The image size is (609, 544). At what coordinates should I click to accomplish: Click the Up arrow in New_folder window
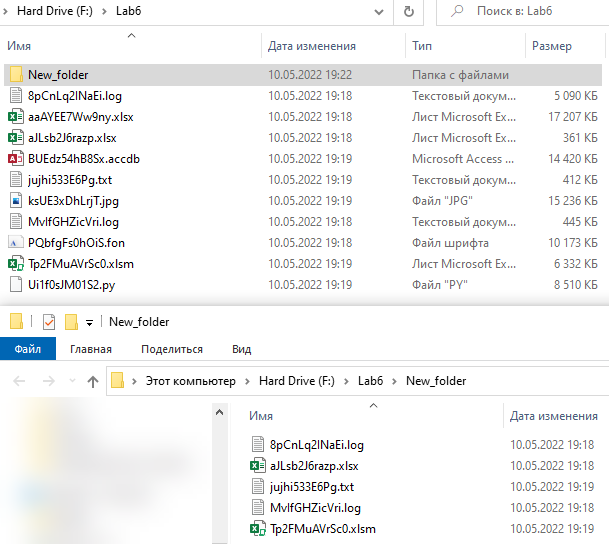(x=93, y=381)
